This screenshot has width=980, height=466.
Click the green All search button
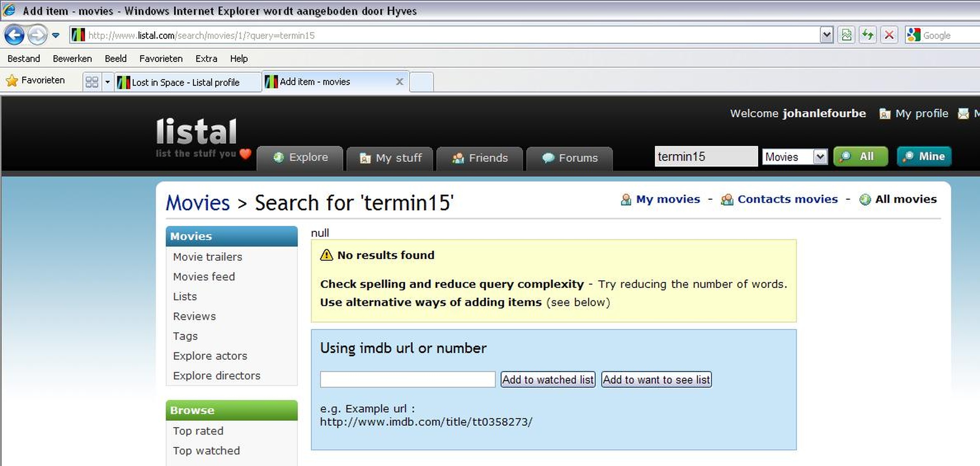[x=860, y=156]
